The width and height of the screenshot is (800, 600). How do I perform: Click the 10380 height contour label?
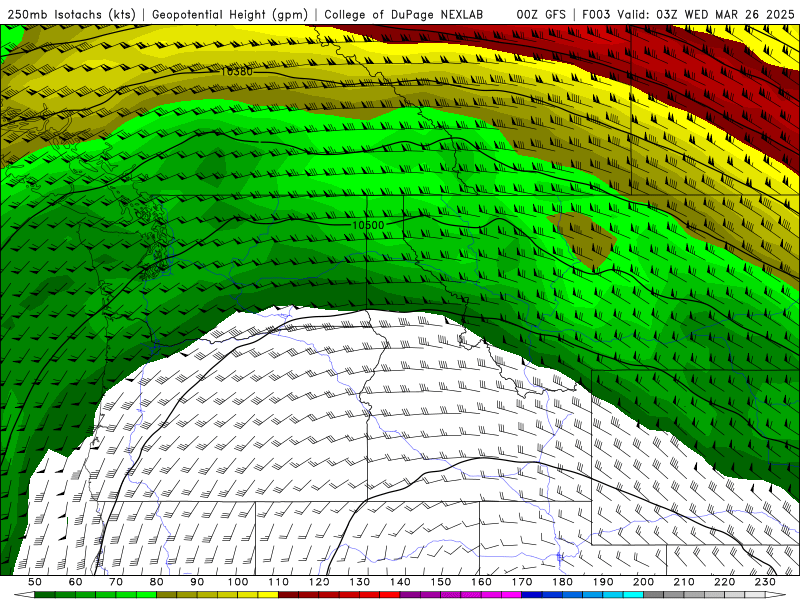tap(237, 72)
